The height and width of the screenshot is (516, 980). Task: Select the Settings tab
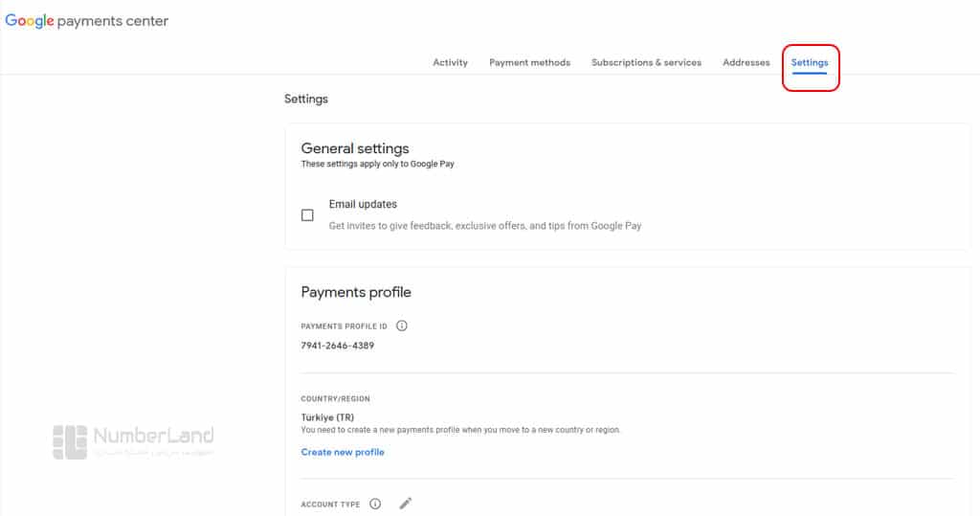click(810, 62)
